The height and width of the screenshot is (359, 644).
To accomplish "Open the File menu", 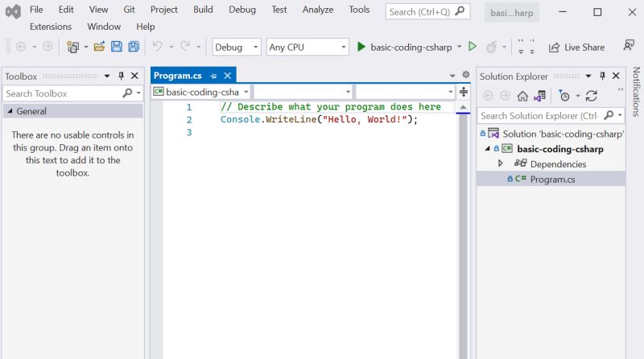I will [36, 10].
